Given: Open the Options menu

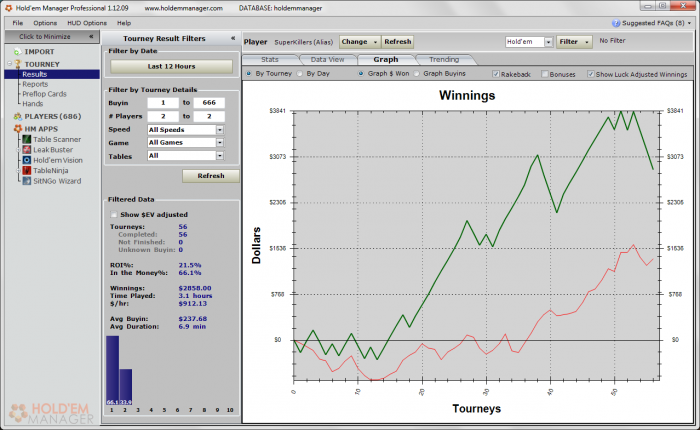Looking at the screenshot, I should tap(45, 23).
